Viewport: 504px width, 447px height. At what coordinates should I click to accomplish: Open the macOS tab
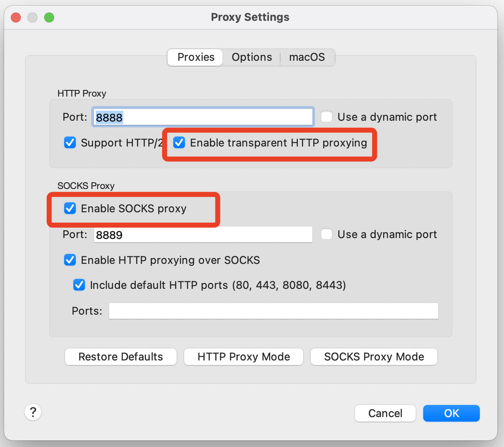click(x=307, y=57)
